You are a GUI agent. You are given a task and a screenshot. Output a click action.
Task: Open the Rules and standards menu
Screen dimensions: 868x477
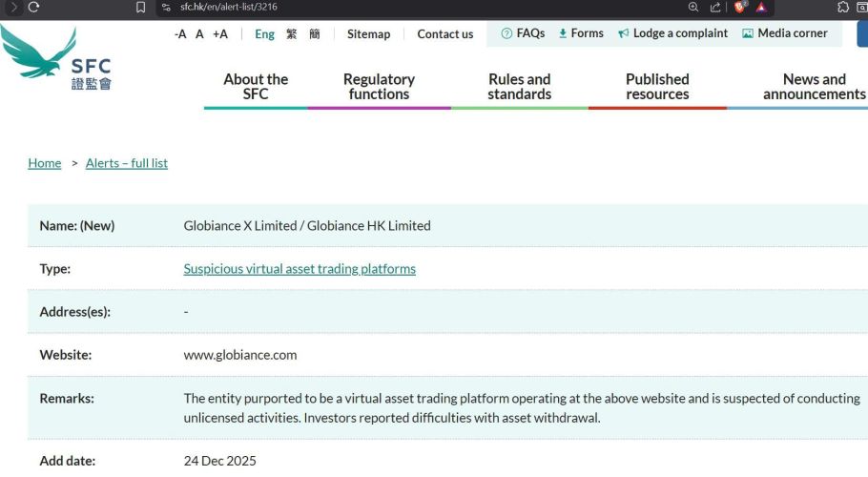519,87
